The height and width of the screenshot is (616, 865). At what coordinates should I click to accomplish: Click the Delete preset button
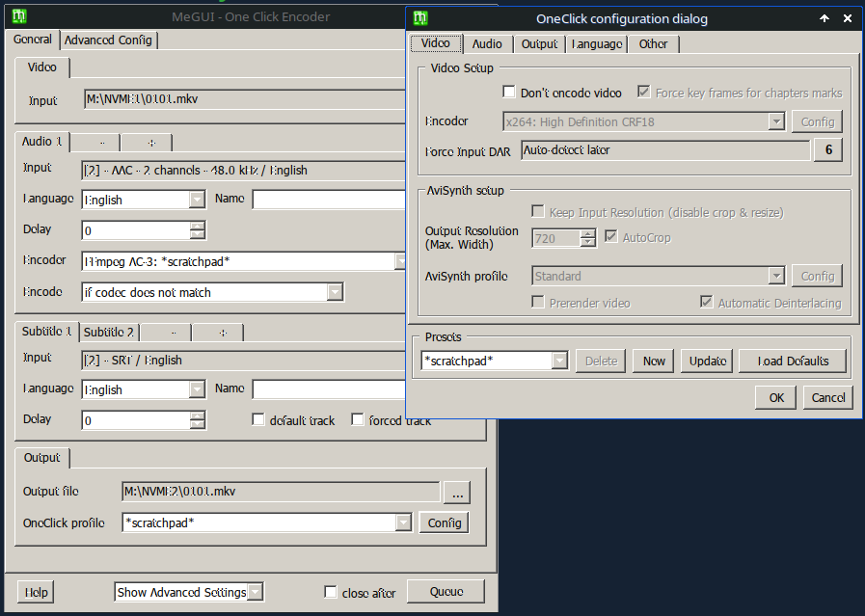coord(601,362)
